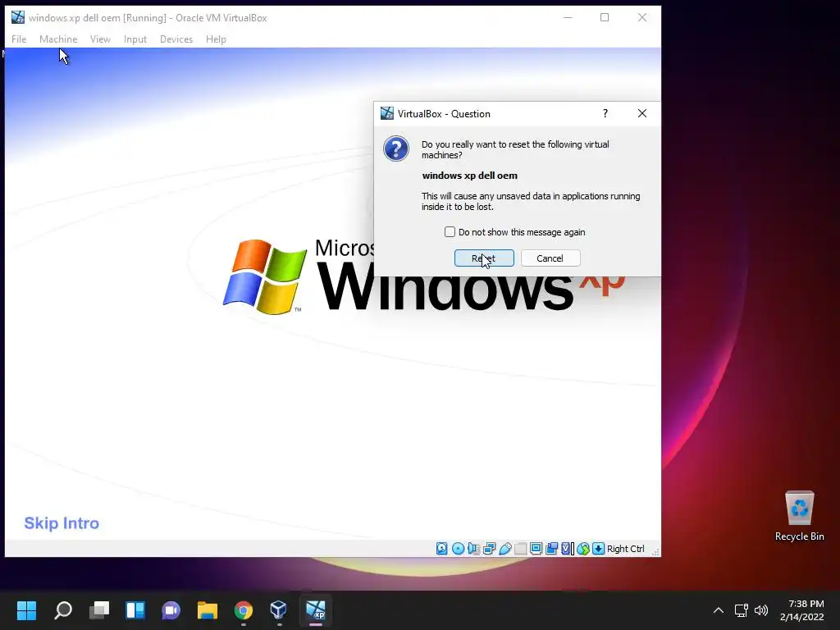Open Task View on the taskbar
Image resolution: width=840 pixels, height=630 pixels.
coord(99,610)
